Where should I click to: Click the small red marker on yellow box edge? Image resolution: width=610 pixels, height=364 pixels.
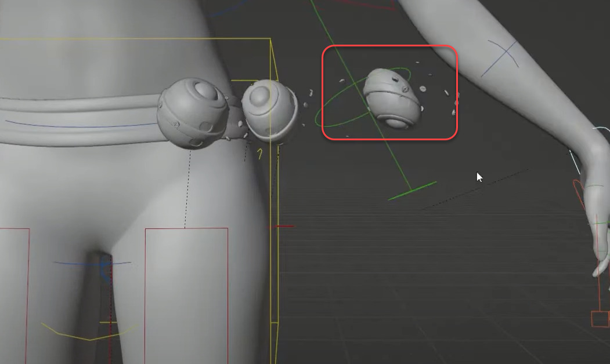284,226
